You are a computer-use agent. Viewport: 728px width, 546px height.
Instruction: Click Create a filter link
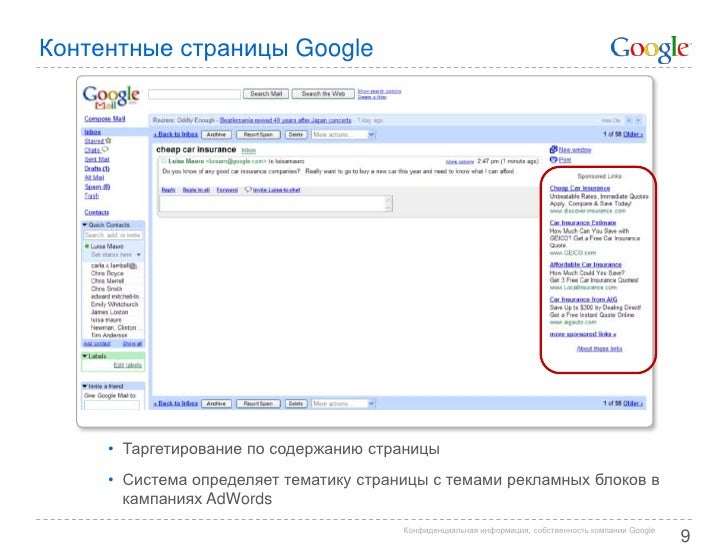pos(372,97)
